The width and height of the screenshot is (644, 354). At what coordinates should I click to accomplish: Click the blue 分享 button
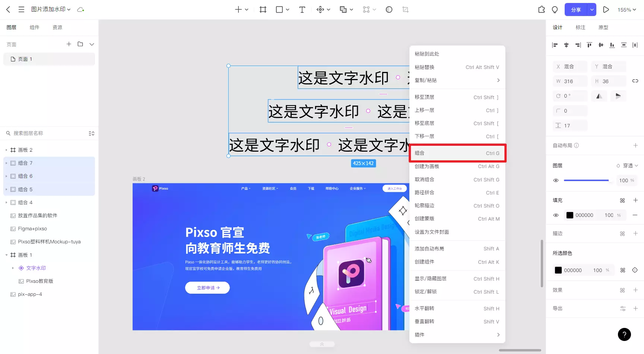click(x=576, y=10)
